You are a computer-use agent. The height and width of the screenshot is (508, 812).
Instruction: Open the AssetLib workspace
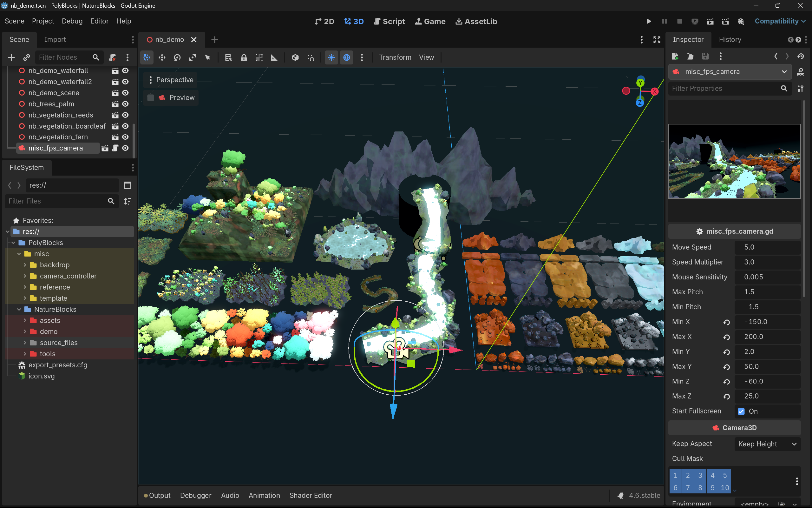(x=476, y=22)
